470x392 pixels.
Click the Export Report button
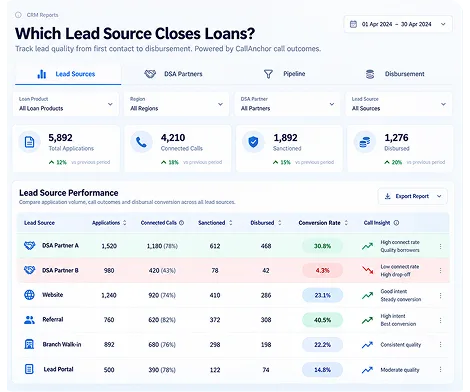[413, 196]
